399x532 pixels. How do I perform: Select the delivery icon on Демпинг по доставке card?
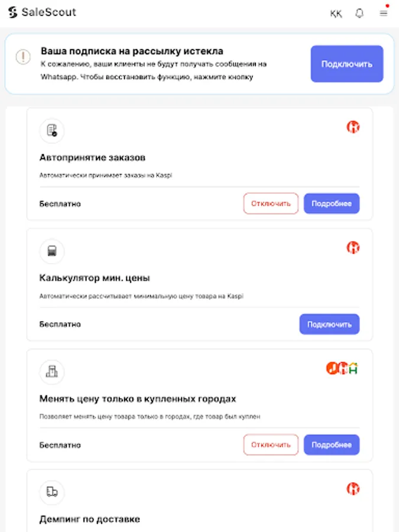51,492
